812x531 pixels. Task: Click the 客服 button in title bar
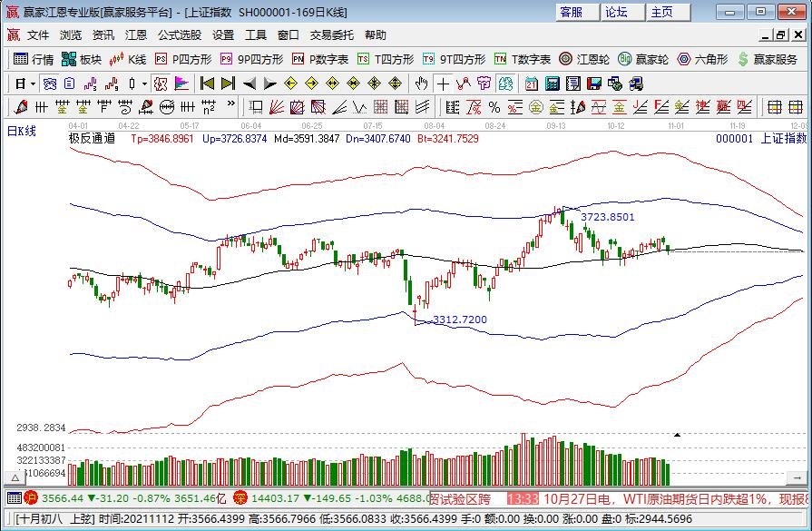tap(572, 12)
